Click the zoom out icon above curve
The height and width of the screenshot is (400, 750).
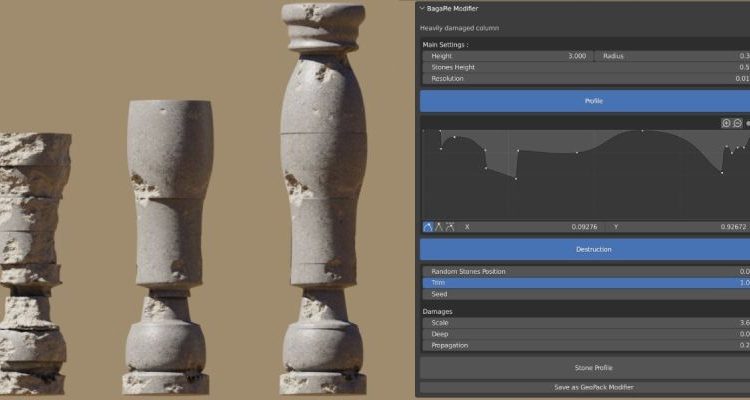[738, 123]
